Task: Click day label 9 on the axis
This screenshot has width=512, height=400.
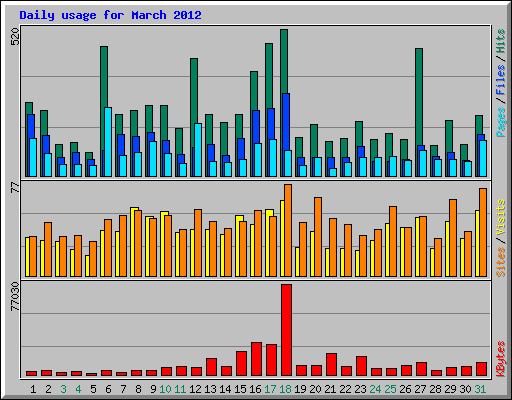Action: click(153, 389)
